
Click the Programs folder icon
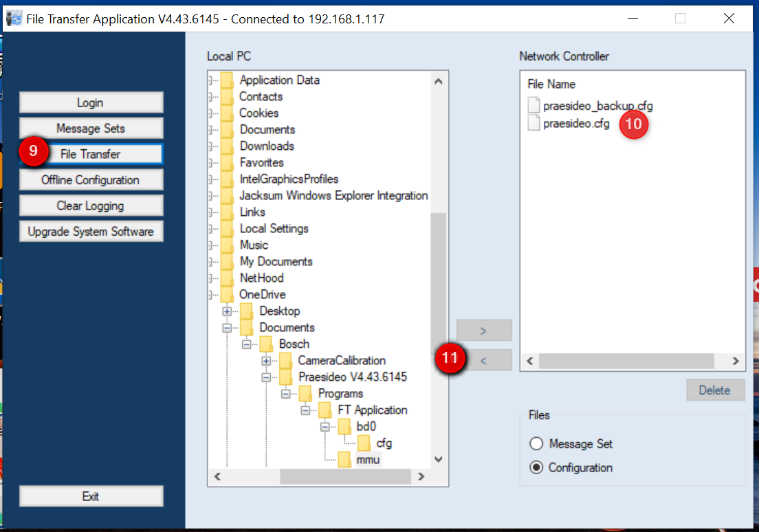[305, 394]
